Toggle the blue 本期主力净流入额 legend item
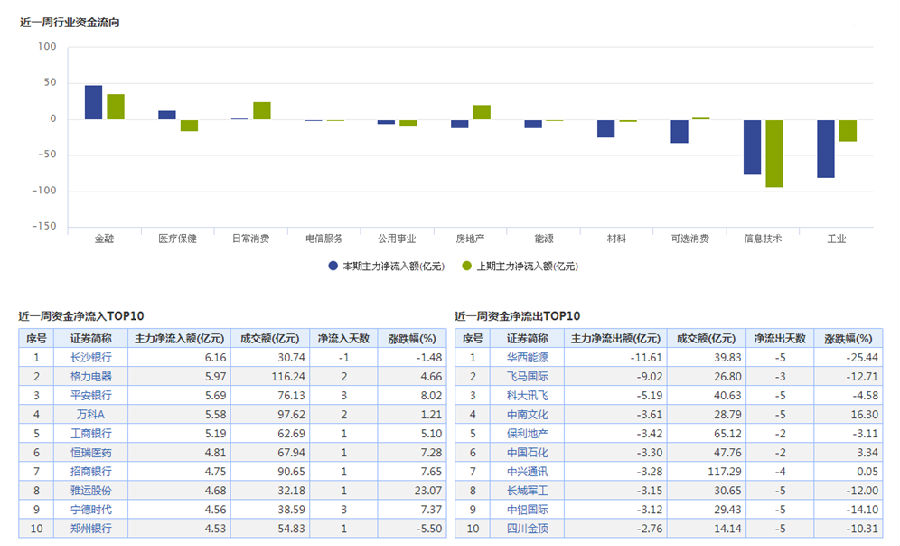 click(x=386, y=266)
